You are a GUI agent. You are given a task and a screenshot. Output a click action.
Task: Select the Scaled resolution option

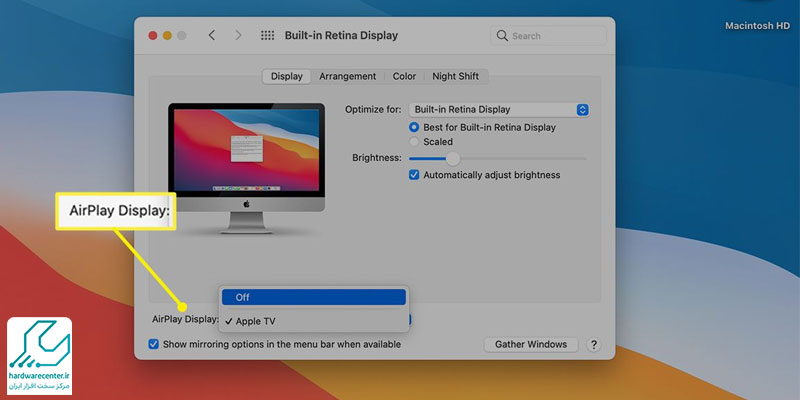pyautogui.click(x=414, y=142)
